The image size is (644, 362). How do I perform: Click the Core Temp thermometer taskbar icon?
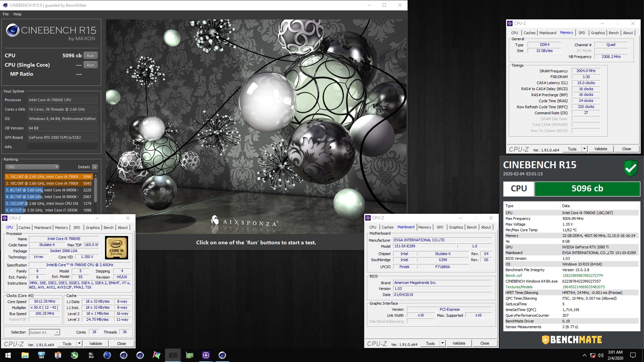(x=58, y=355)
